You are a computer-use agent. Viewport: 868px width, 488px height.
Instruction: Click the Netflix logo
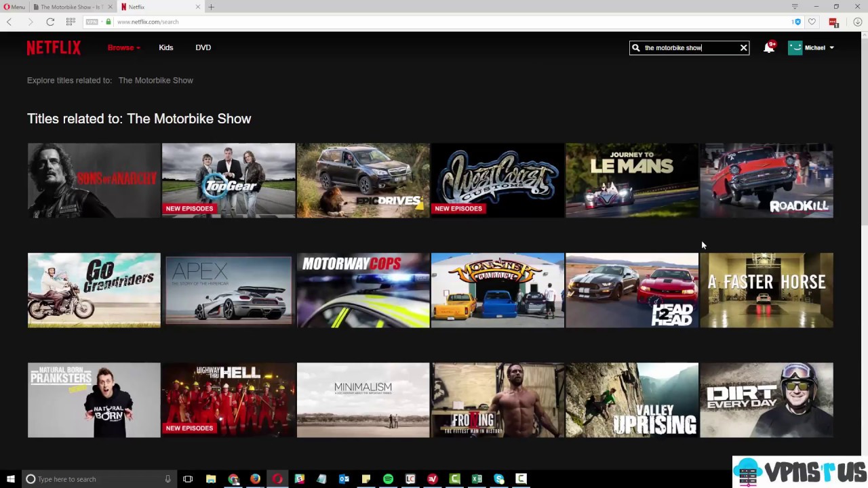[54, 47]
